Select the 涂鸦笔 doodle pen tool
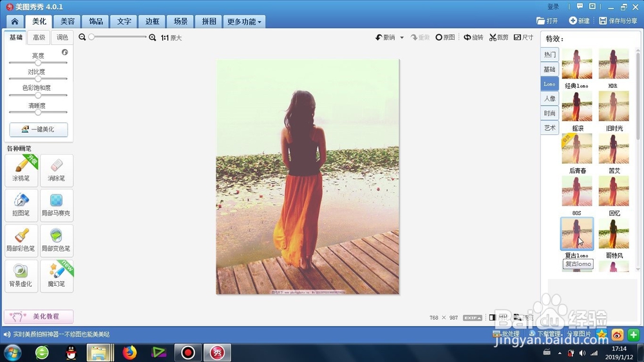Image resolution: width=644 pixels, height=362 pixels. coord(21,170)
